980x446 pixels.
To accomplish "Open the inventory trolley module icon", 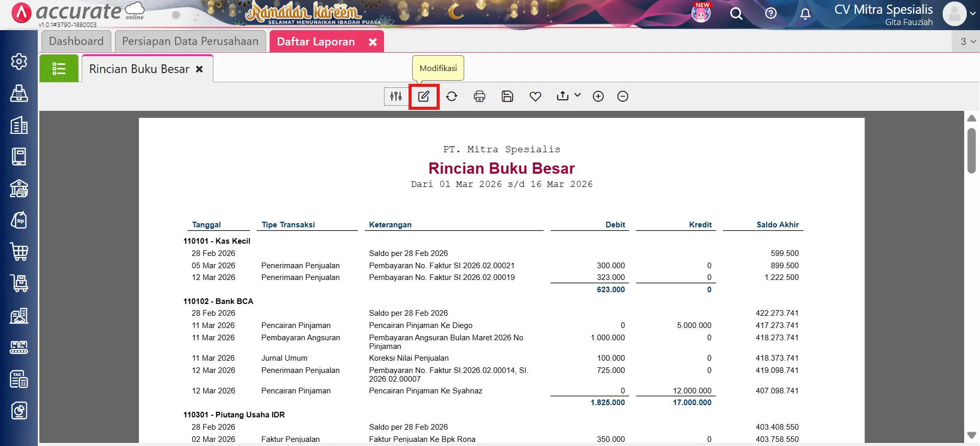I will coord(19,284).
